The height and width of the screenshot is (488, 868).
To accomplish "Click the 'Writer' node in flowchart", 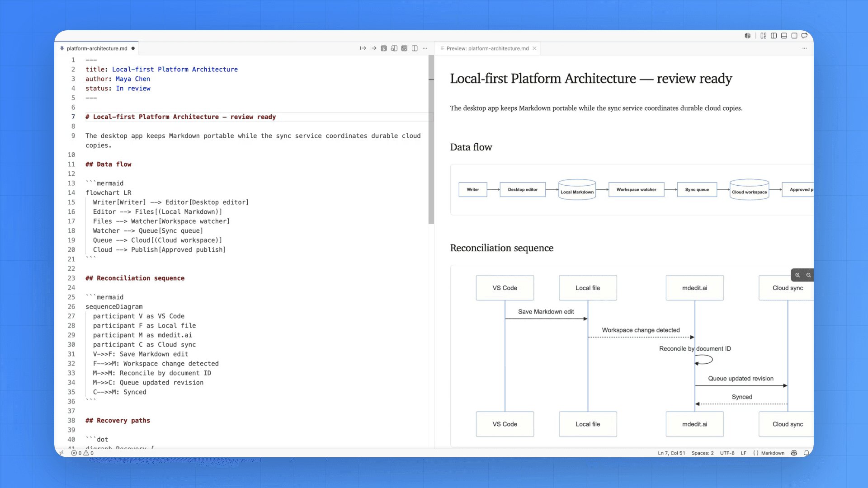I will point(473,190).
